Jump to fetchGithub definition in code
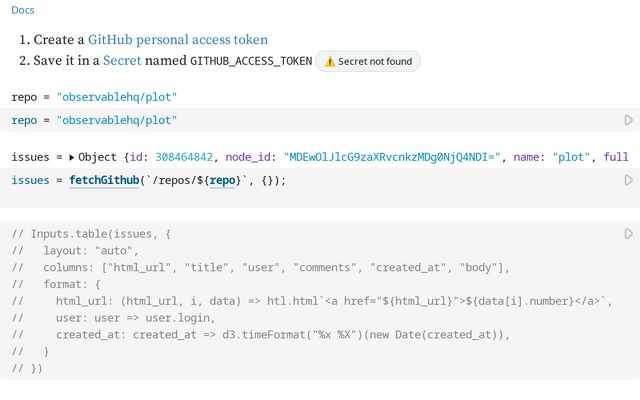This screenshot has width=640, height=400. [103, 180]
